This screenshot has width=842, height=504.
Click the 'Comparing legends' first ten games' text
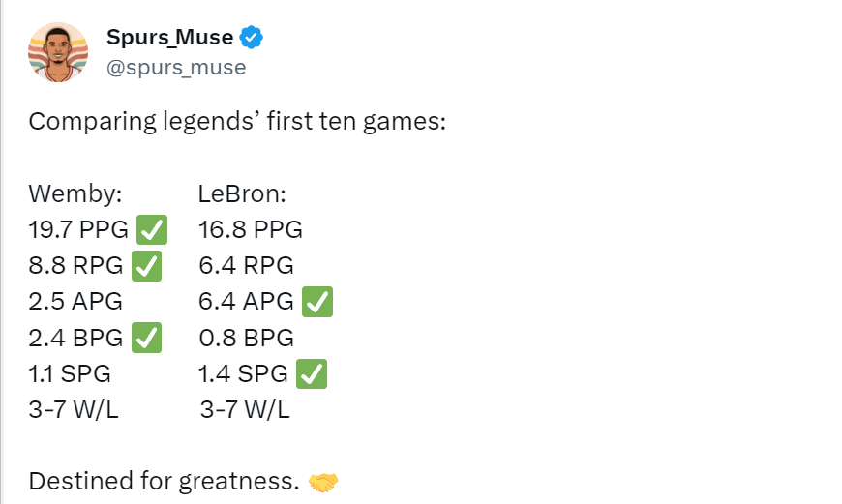237,122
